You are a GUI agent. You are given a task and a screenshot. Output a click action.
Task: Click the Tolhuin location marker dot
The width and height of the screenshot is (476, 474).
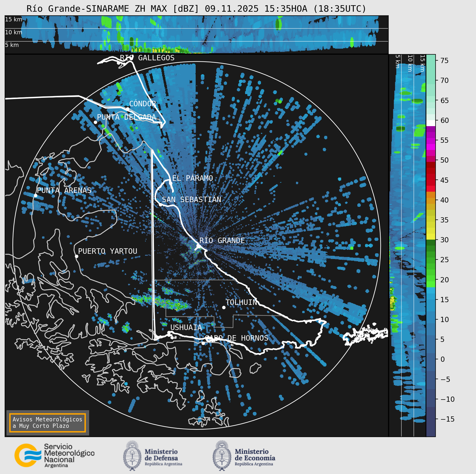pos(224,307)
